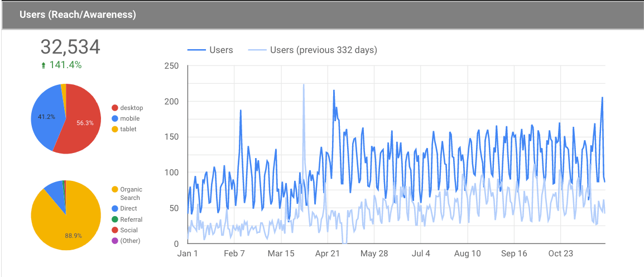This screenshot has height=277, width=644.
Task: Click the 100 y-axis label
Action: tap(170, 173)
